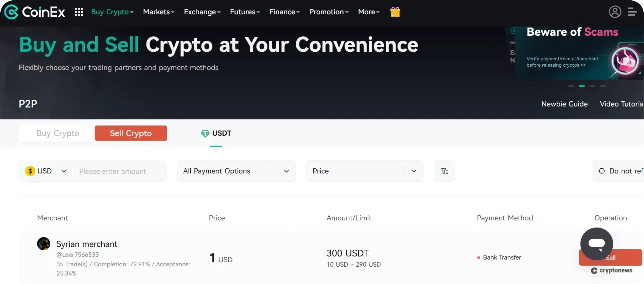Click the Syrian merchant avatar
Image resolution: width=644 pixels, height=284 pixels.
(43, 244)
